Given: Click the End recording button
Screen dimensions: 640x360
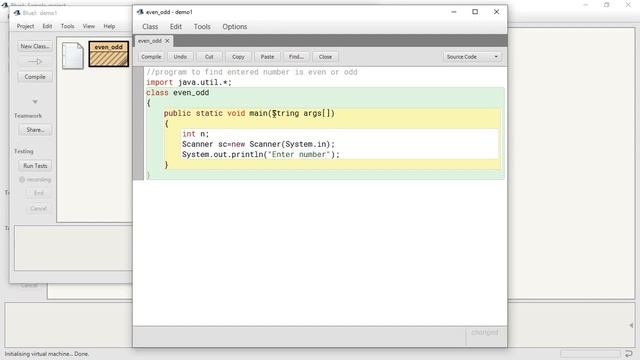Looking at the screenshot, I should 38,193.
